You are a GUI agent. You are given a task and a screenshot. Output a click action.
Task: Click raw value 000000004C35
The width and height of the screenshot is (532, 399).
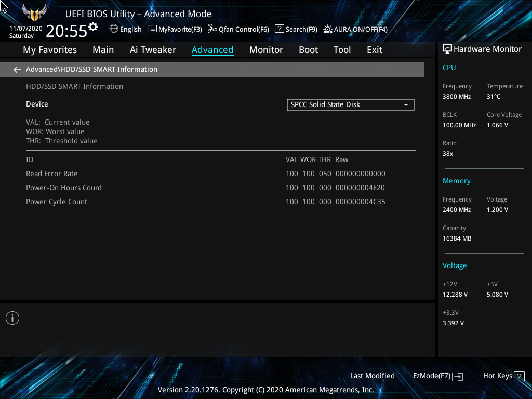[361, 202]
